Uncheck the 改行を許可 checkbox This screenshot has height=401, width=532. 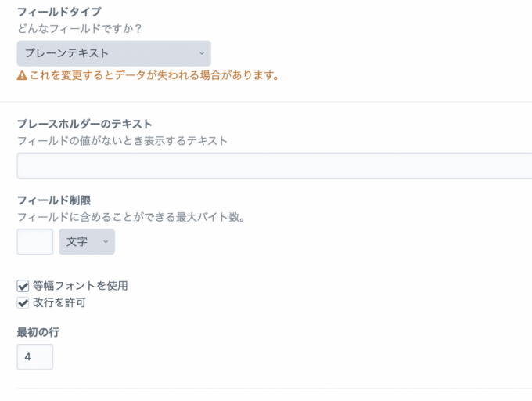tap(23, 302)
